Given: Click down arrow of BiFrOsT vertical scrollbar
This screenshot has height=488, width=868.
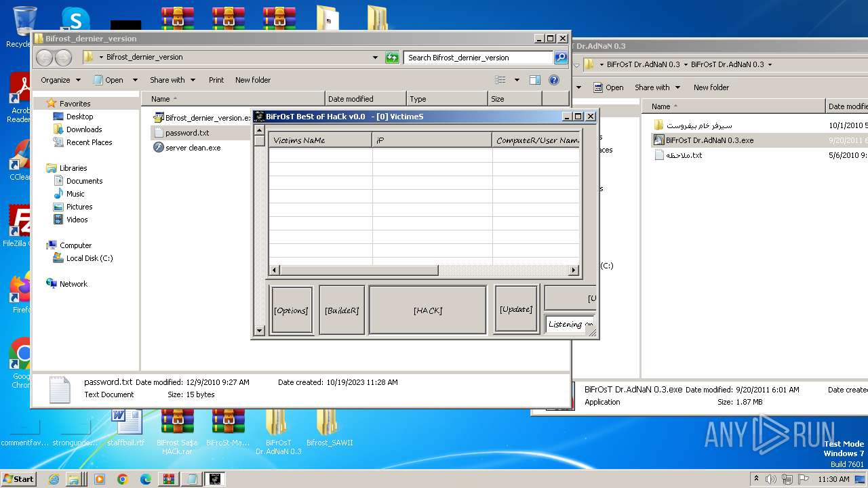Looking at the screenshot, I should [259, 331].
